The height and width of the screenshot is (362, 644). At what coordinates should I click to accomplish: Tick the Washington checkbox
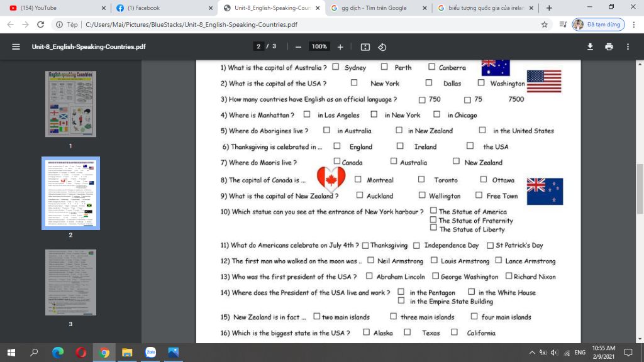(x=481, y=82)
